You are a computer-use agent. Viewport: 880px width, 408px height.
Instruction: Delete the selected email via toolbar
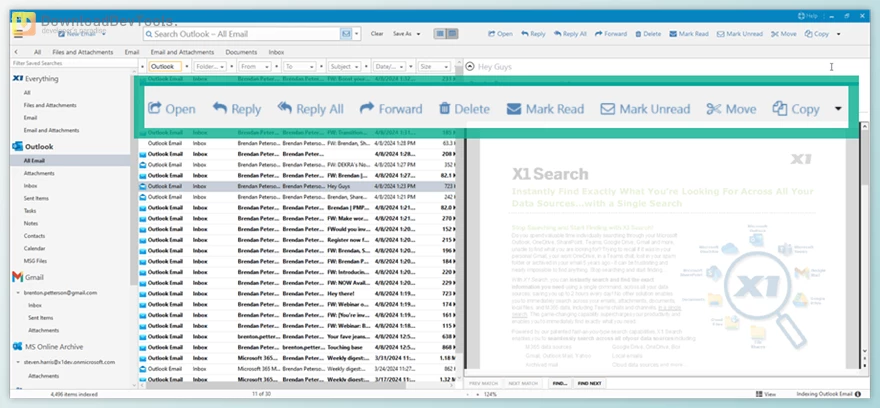tap(648, 34)
